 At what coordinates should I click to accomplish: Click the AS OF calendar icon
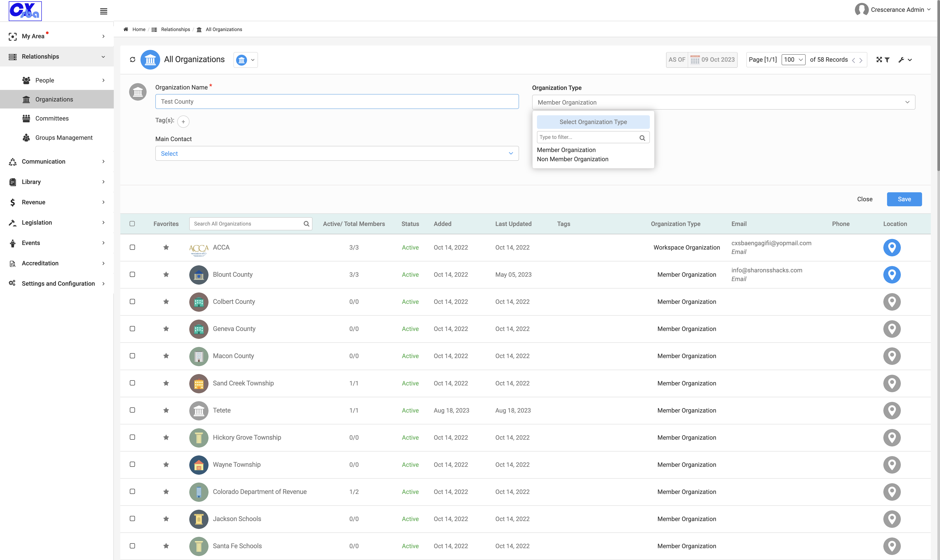pos(695,60)
